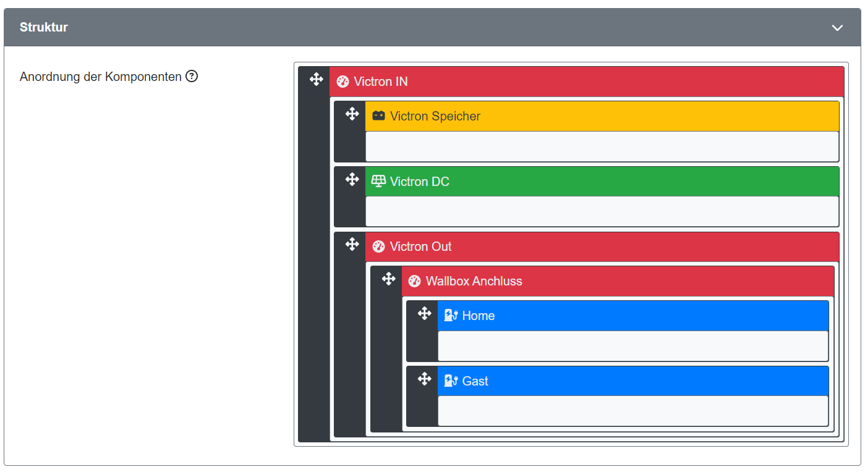Click the gauge icon of Wallbox Anchluss
The image size is (868, 472).
pyautogui.click(x=414, y=281)
